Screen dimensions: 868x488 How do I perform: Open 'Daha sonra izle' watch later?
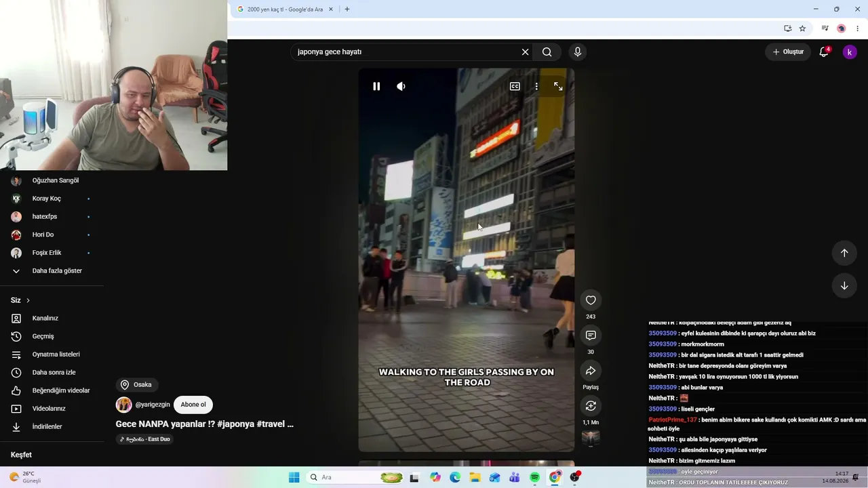click(x=52, y=372)
